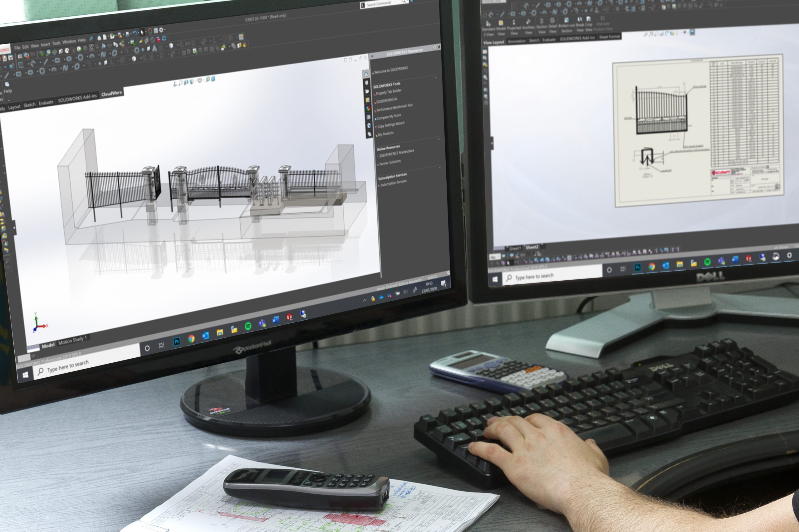Click the Help icon under the toolbars
This screenshot has height=532, width=799.
7,88
